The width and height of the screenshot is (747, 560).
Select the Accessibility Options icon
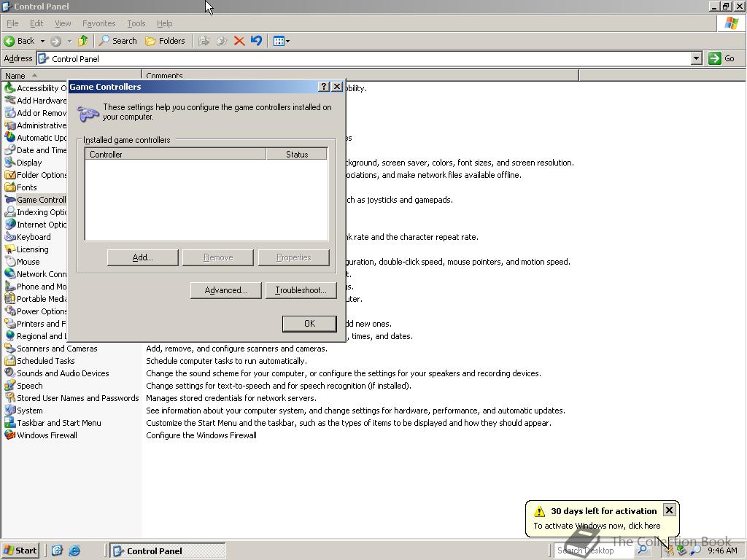(9, 88)
